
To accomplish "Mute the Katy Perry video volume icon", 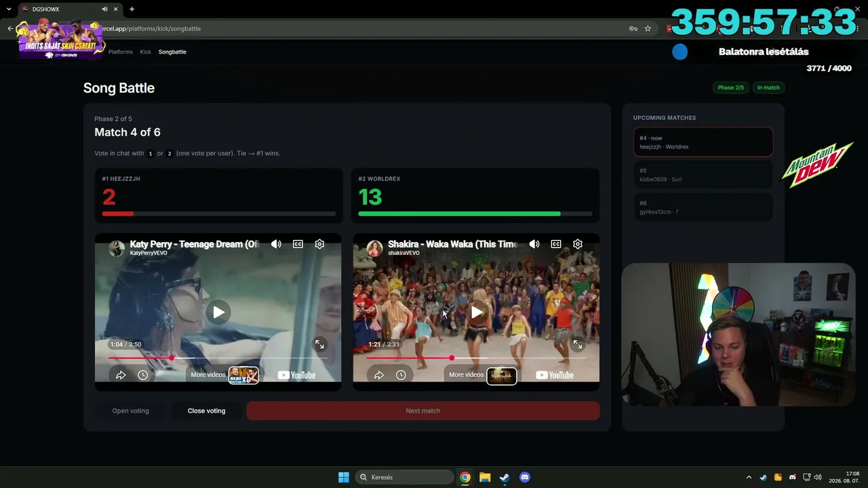I will 276,244.
